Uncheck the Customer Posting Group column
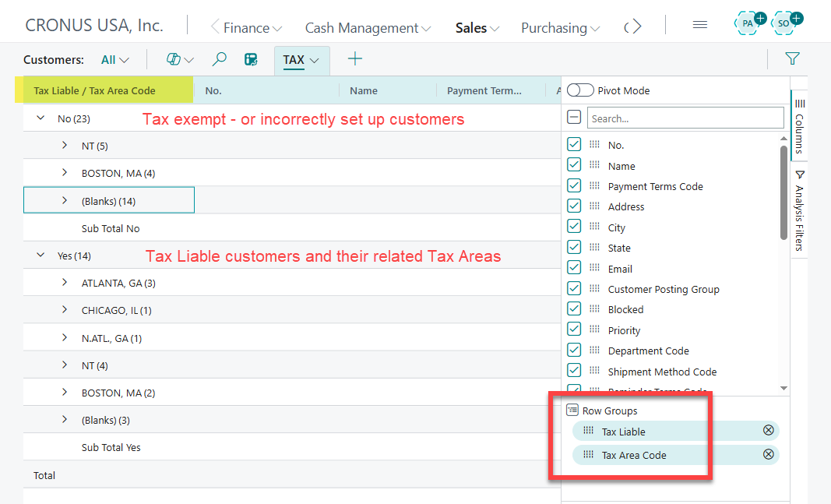The height and width of the screenshot is (504, 831). click(574, 288)
